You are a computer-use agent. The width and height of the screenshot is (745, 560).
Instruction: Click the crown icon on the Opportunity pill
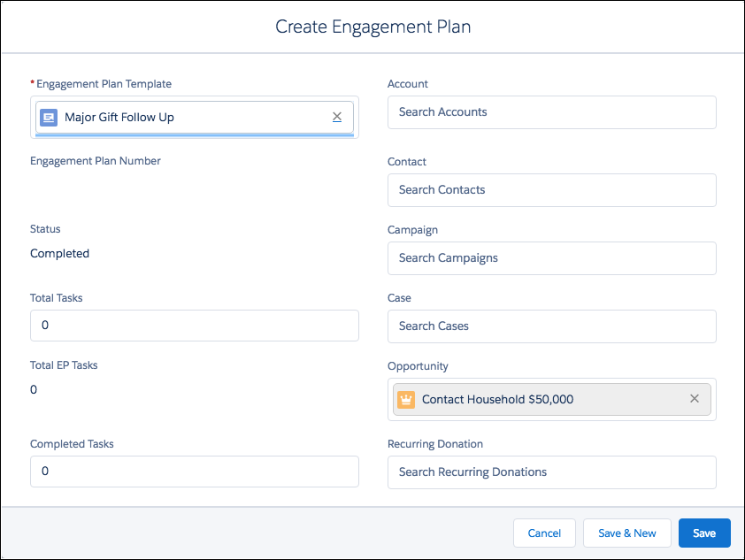point(406,399)
